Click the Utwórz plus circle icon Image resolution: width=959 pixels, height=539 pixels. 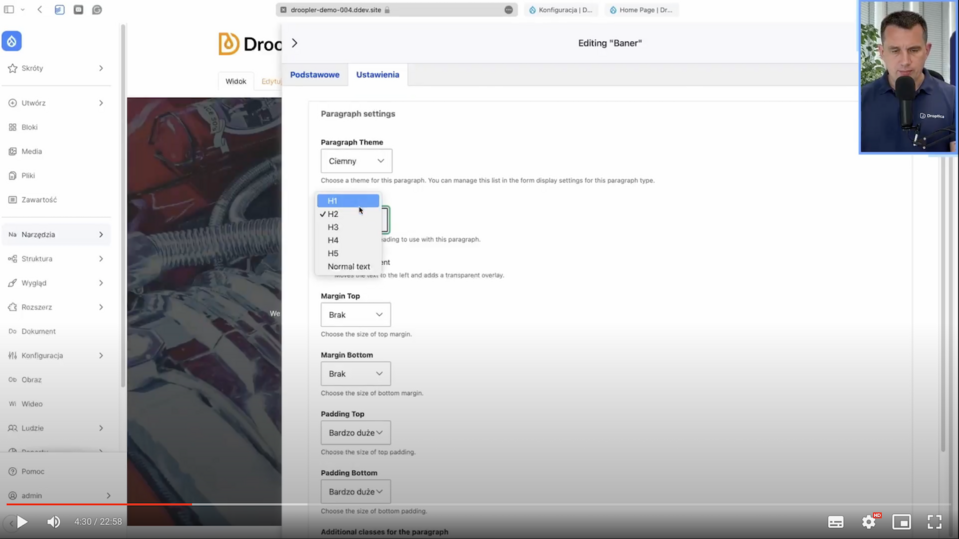pyautogui.click(x=12, y=103)
